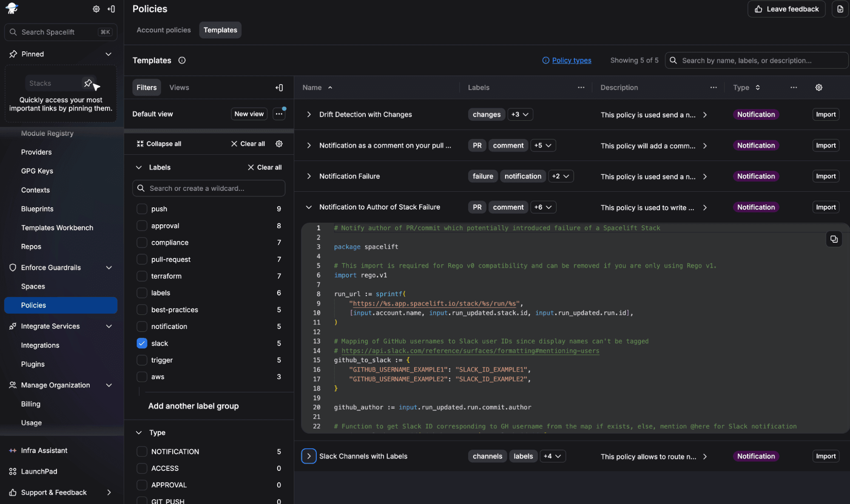
Task: Open the Templates info icon
Action: (x=182, y=60)
